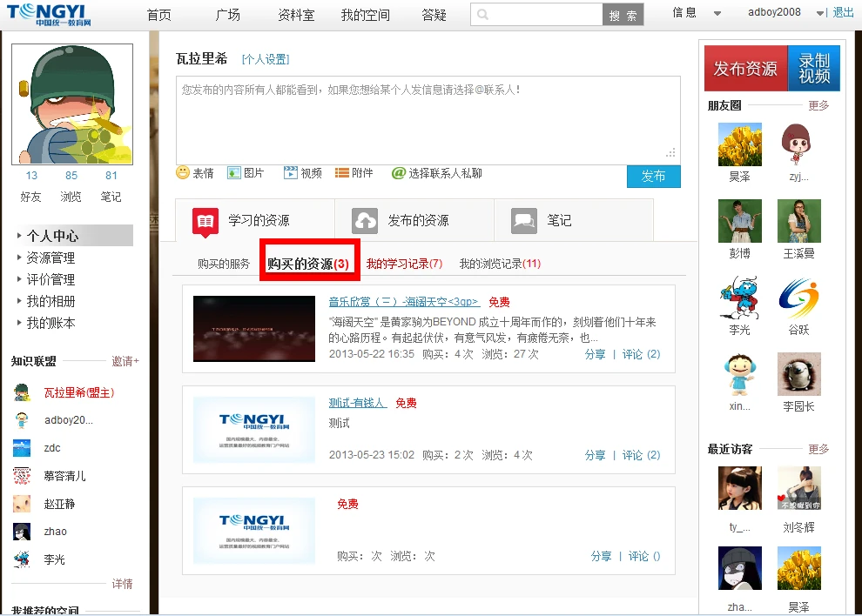
Task: Open friend xin's avatar
Action: [740, 374]
